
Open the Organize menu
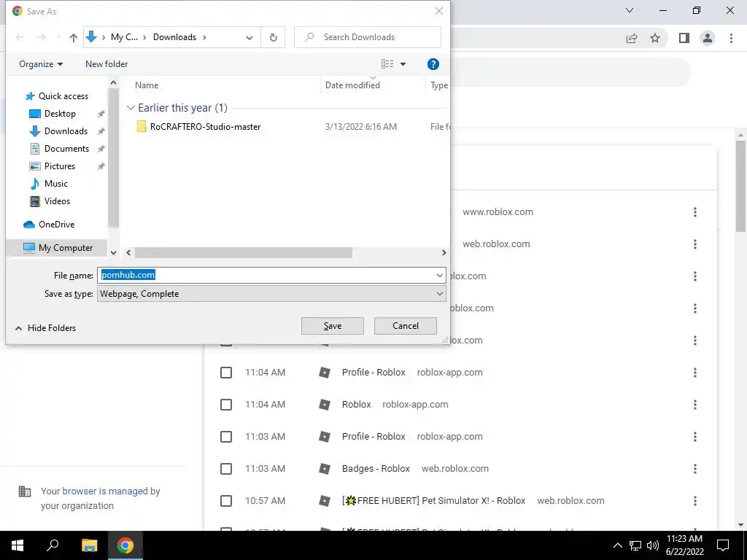coord(41,64)
